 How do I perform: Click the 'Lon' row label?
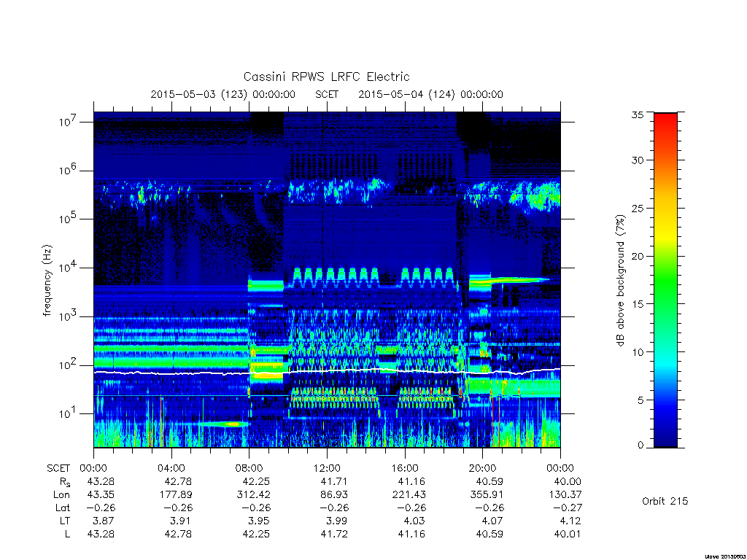pyautogui.click(x=61, y=495)
